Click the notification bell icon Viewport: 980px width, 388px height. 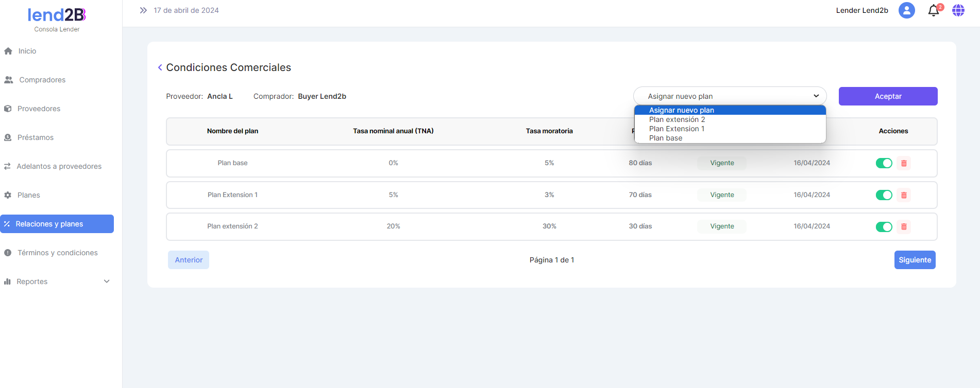(933, 11)
